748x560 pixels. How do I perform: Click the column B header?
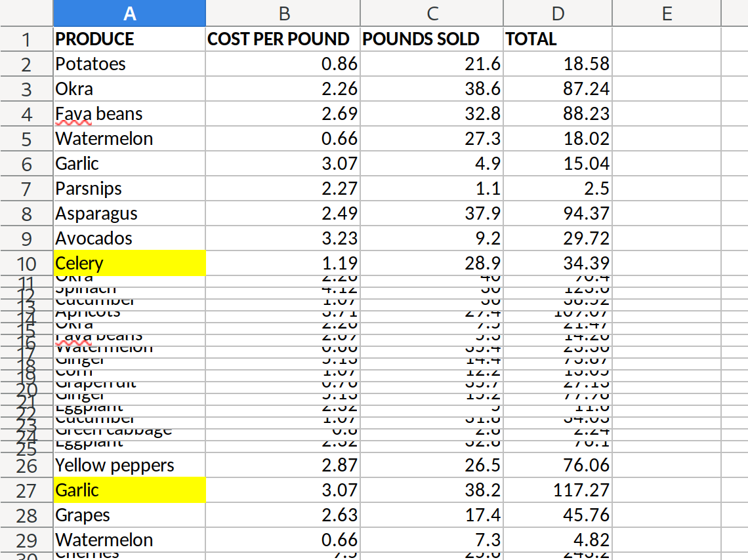pyautogui.click(x=283, y=13)
